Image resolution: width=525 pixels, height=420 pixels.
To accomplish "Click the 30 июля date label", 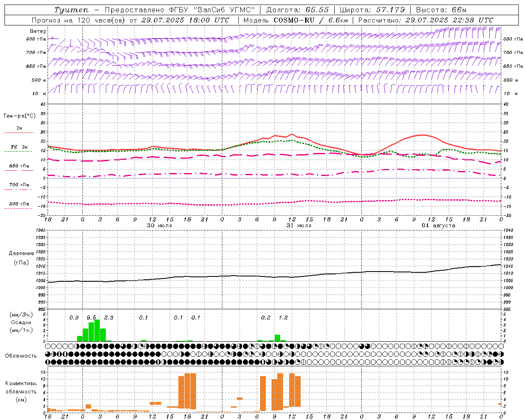I will coord(160,226).
